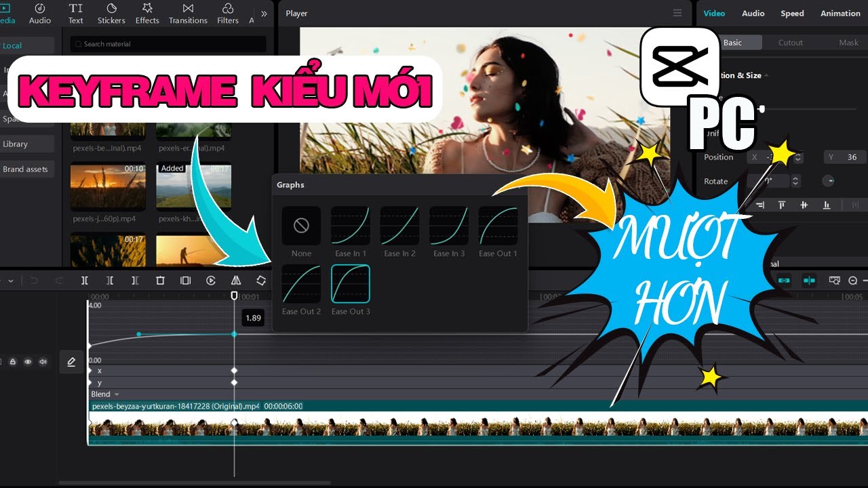Click the Redo icon
The image size is (868, 488).
point(59,281)
